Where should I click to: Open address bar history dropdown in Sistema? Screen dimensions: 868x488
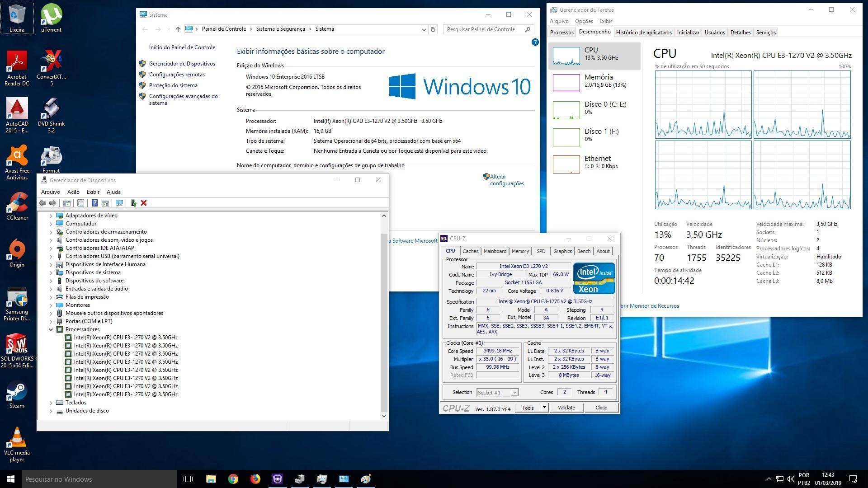click(x=424, y=29)
